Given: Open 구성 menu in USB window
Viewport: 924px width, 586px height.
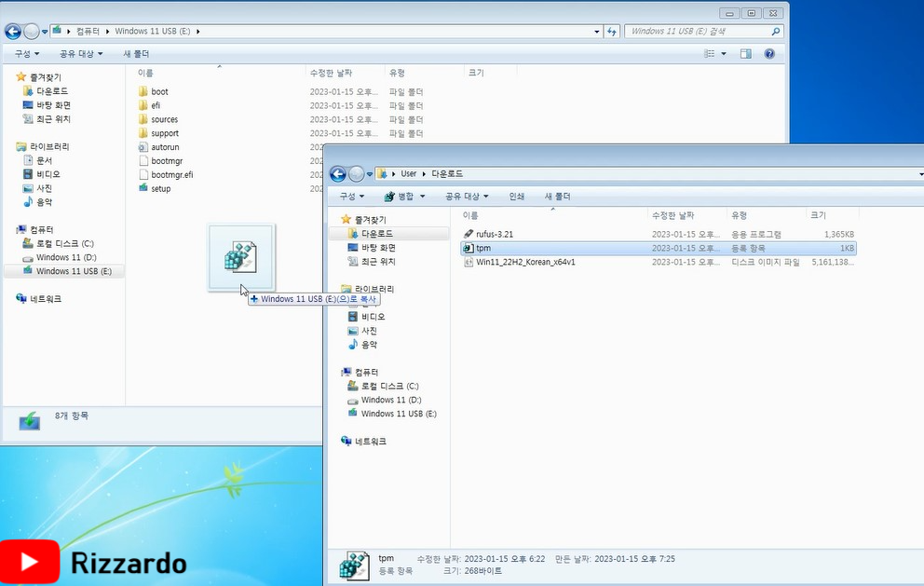Looking at the screenshot, I should click(x=26, y=54).
